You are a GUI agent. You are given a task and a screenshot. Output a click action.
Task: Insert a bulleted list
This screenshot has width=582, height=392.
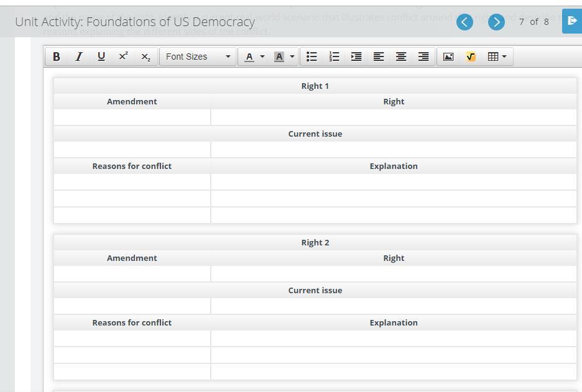point(312,57)
